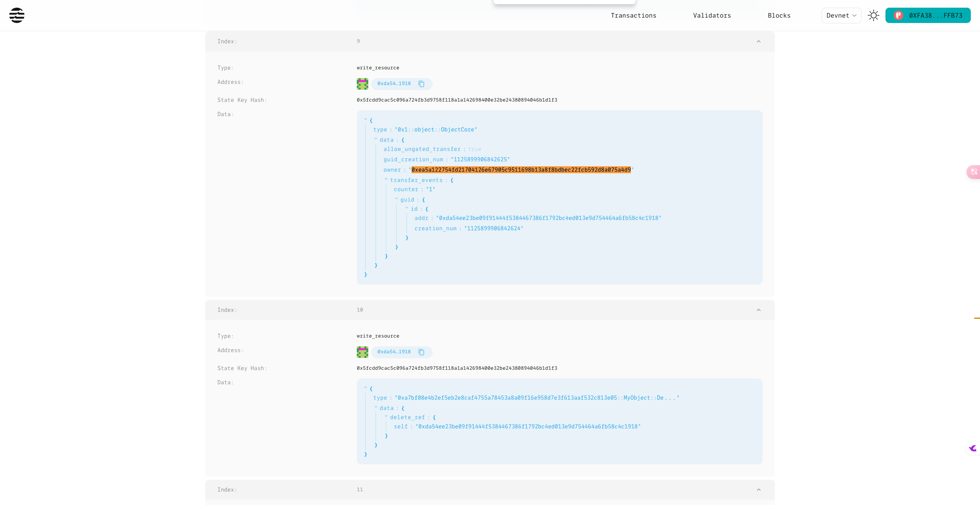The image size is (980, 505).
Task: Click the identicon avatar in Index 10
Action: pyautogui.click(x=362, y=352)
